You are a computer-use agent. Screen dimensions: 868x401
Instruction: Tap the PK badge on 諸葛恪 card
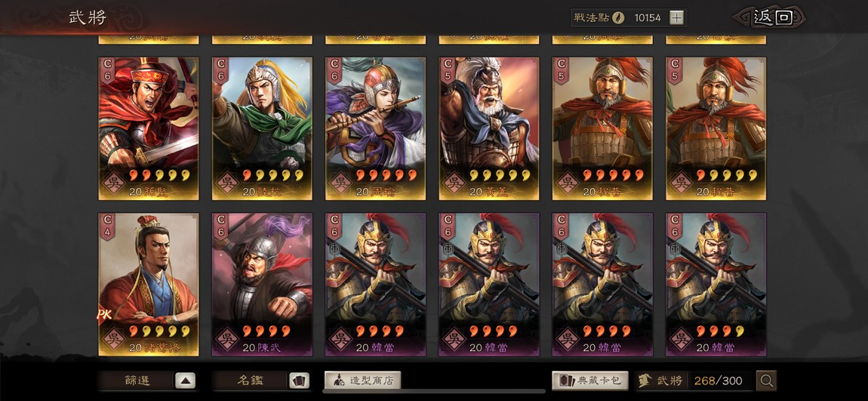point(104,314)
